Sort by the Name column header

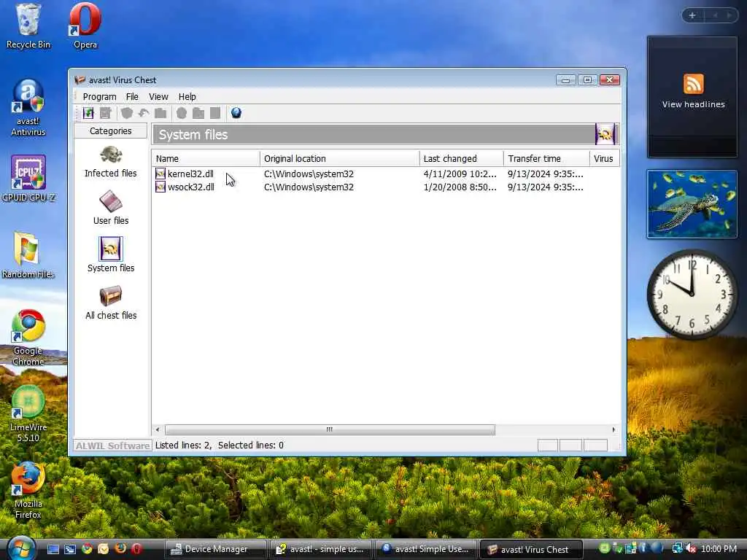click(206, 158)
